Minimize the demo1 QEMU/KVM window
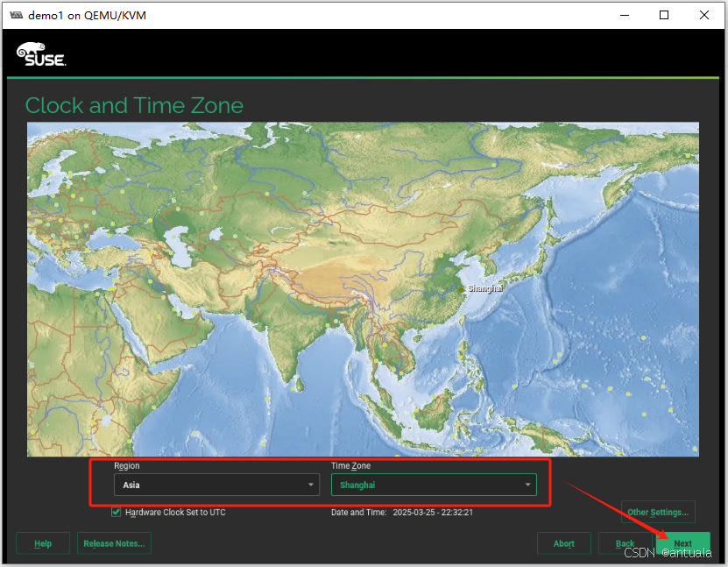 point(625,15)
